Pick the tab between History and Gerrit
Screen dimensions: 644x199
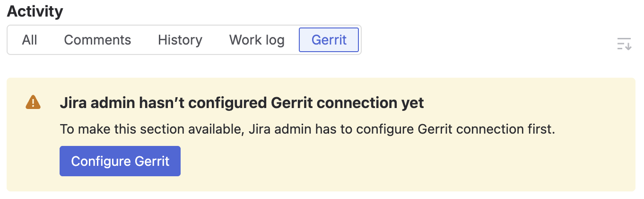point(257,40)
